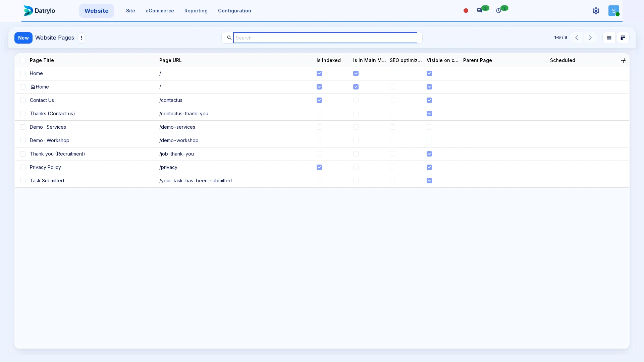
Task: Open the settings gear icon
Action: 596,11
